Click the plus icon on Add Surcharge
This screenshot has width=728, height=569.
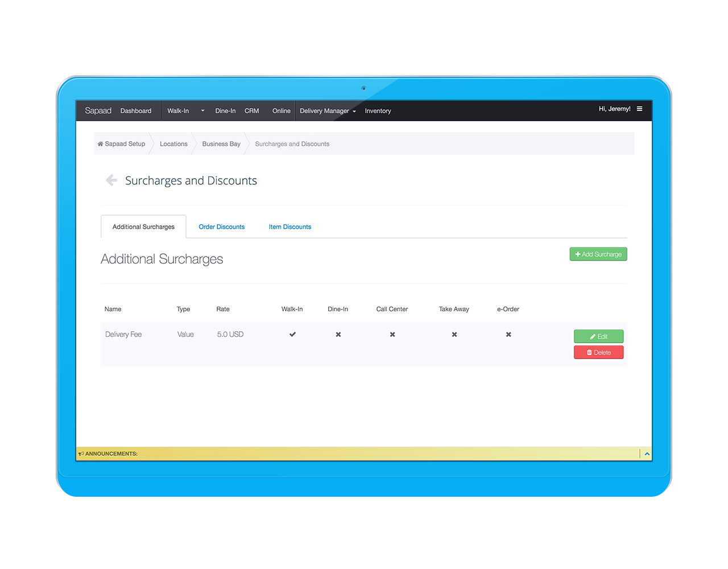(x=578, y=254)
